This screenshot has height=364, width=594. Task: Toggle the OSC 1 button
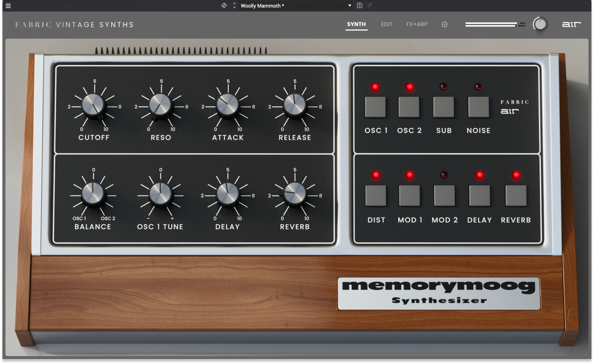(375, 107)
